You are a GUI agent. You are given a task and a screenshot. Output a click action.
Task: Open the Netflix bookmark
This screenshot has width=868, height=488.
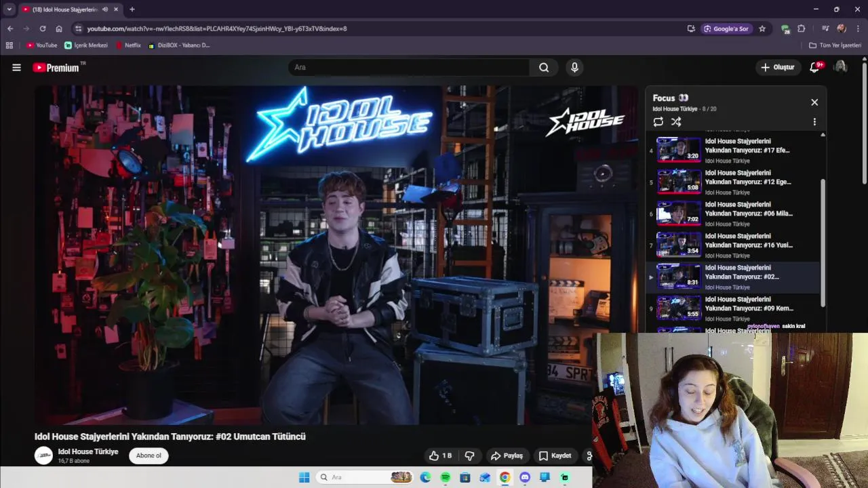[129, 45]
